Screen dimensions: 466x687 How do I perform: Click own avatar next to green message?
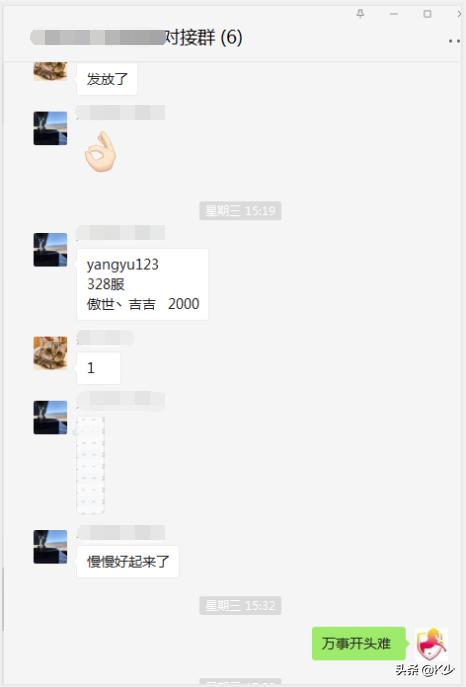point(431,644)
